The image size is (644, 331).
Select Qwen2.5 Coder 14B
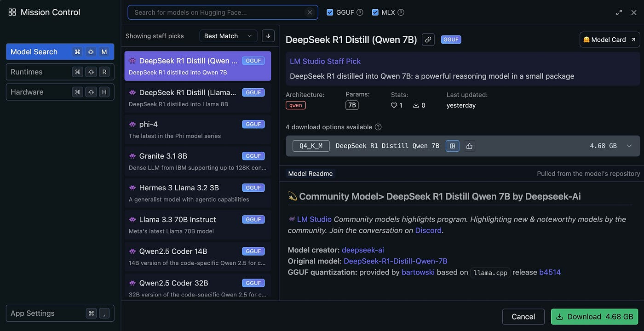198,256
